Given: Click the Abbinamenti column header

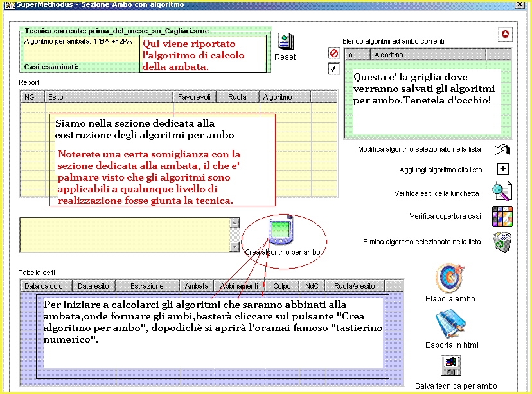Looking at the screenshot, I should click(x=239, y=286).
